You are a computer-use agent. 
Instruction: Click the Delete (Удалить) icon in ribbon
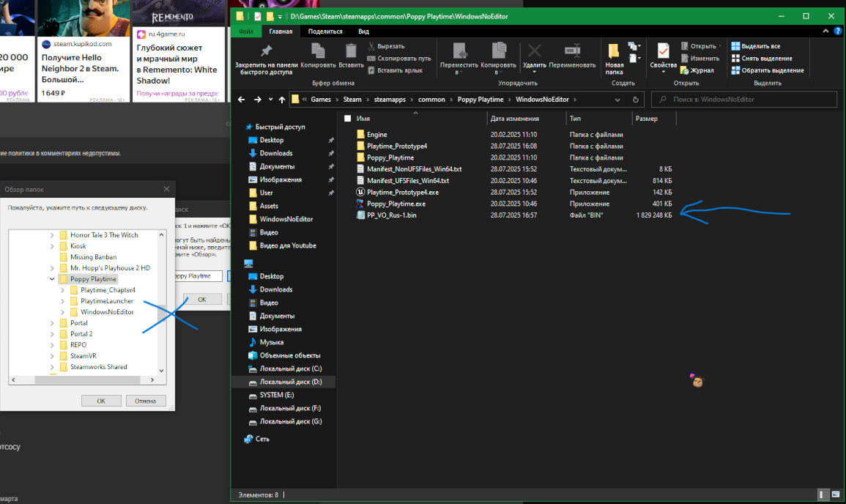click(x=535, y=51)
